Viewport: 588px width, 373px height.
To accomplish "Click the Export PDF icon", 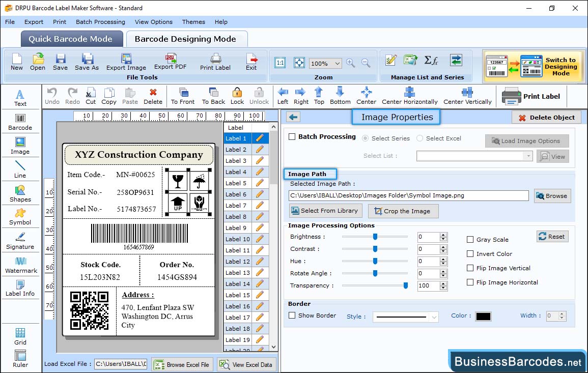I will coord(170,62).
